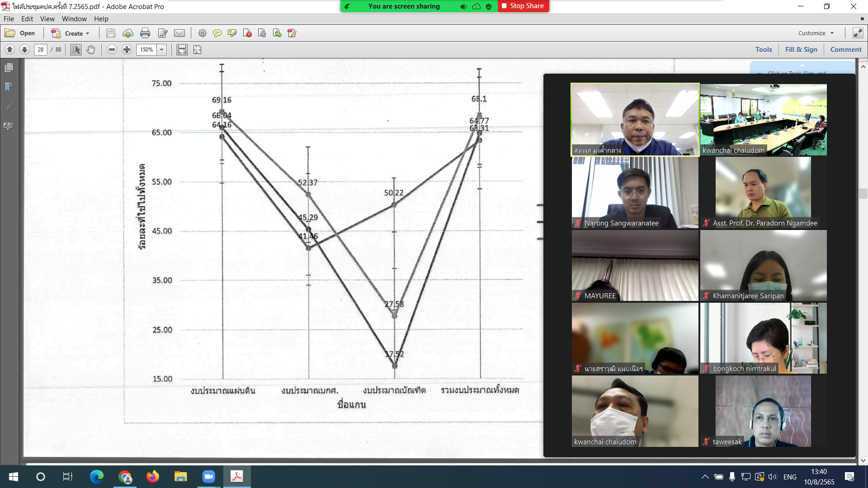Click the Print file icon
The width and height of the screenshot is (868, 488).
(145, 33)
